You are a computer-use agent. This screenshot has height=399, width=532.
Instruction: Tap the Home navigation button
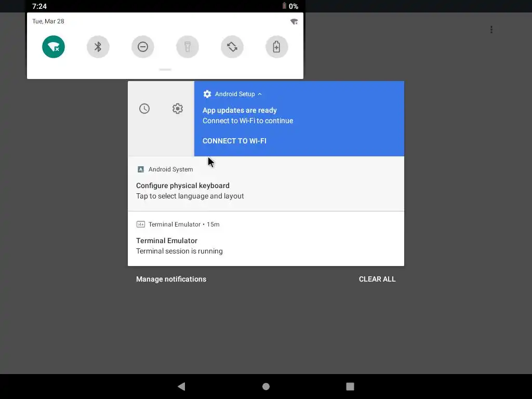[x=266, y=387]
